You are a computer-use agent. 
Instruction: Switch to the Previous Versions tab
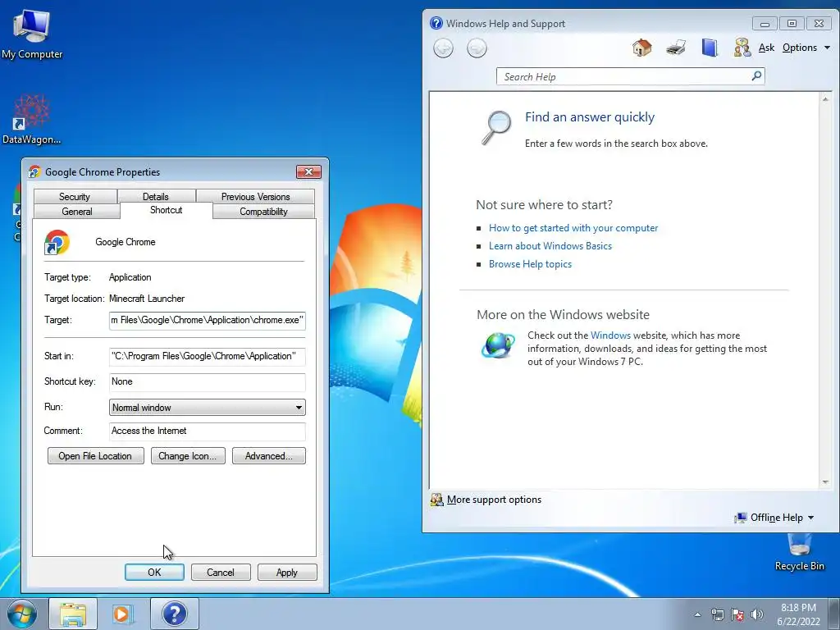click(256, 197)
